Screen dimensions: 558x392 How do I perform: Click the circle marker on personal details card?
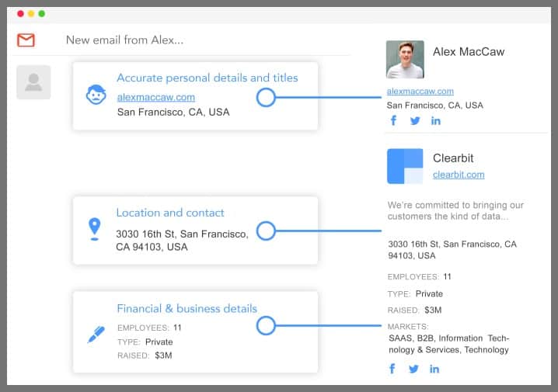[x=266, y=97]
